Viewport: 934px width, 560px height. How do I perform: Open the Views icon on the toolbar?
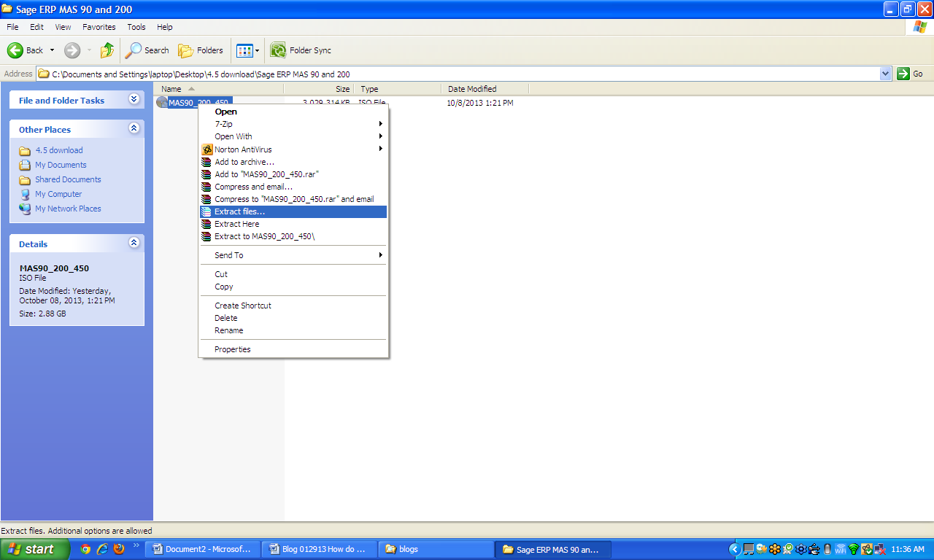tap(244, 50)
